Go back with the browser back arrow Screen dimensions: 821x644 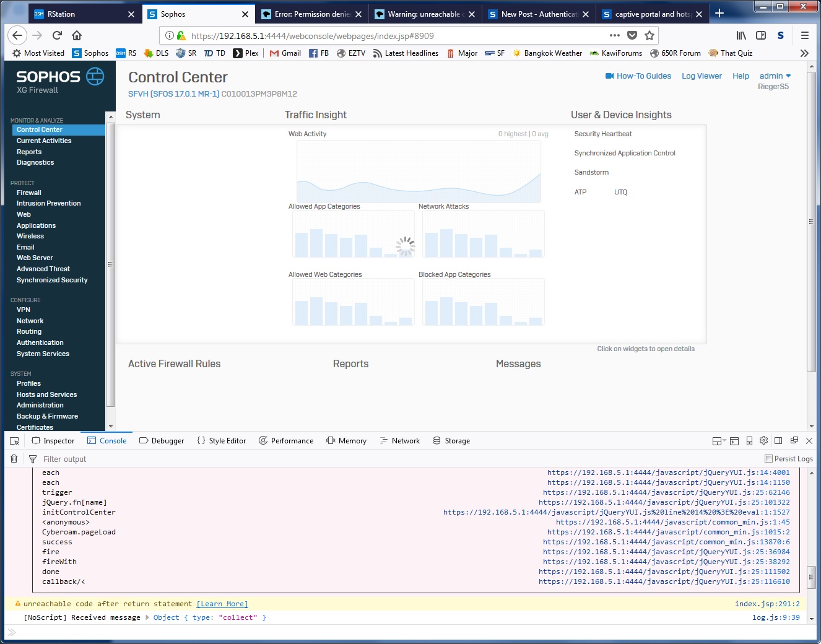(18, 35)
